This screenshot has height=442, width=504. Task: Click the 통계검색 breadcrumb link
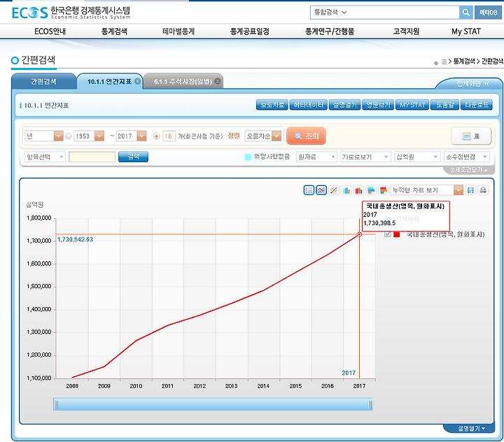pyautogui.click(x=464, y=62)
